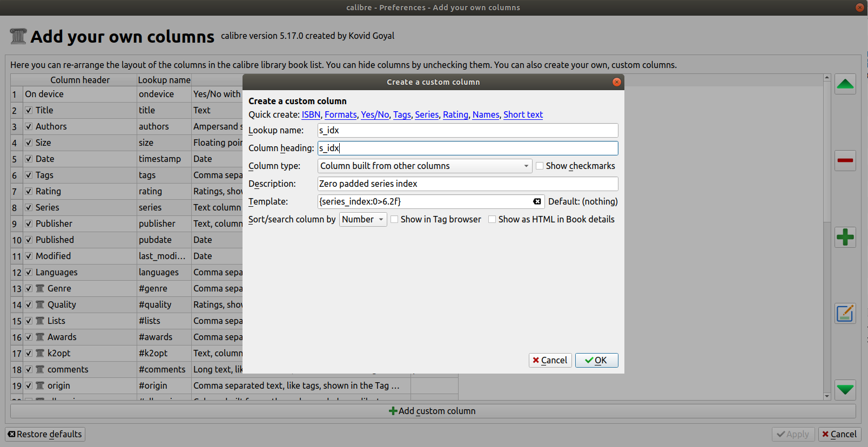Toggle the Date column checkbox
This screenshot has width=868, height=447.
pyautogui.click(x=29, y=159)
